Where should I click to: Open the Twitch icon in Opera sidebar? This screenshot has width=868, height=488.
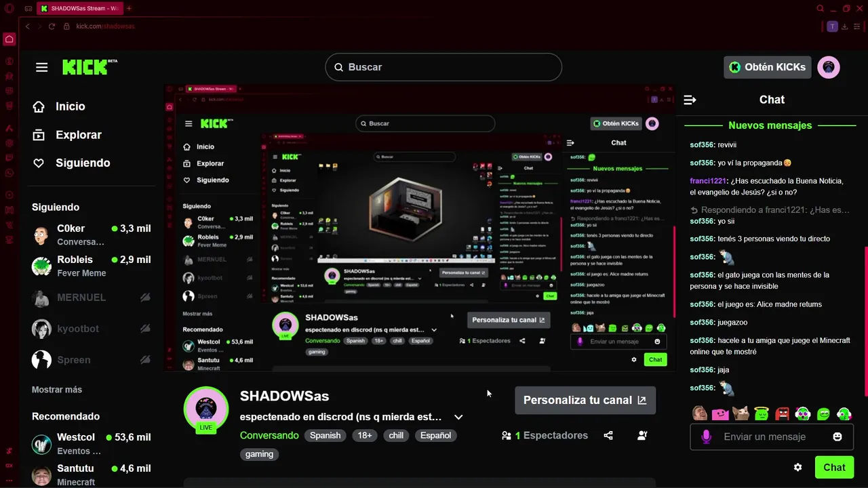pyautogui.click(x=9, y=157)
